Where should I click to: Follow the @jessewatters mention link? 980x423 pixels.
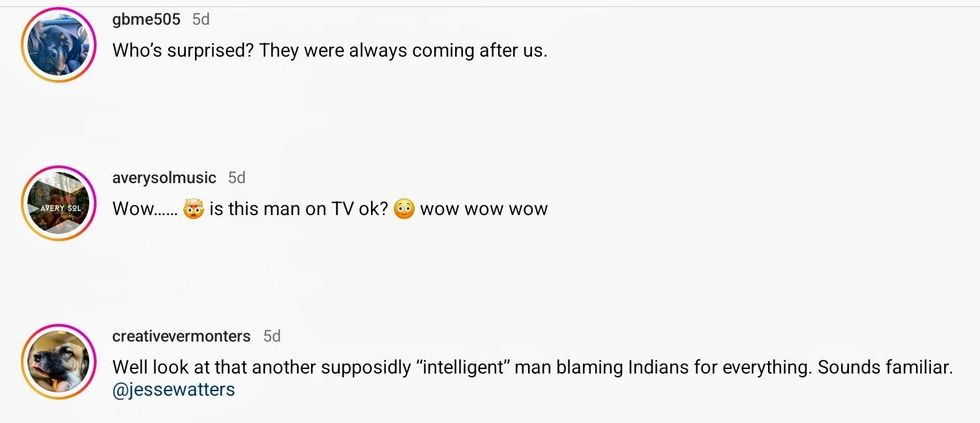[x=174, y=390]
